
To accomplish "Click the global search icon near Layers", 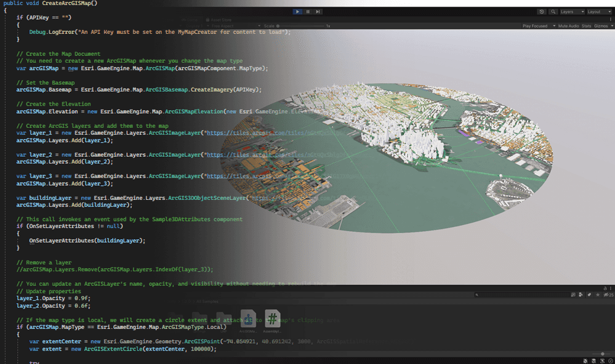I will click(554, 12).
